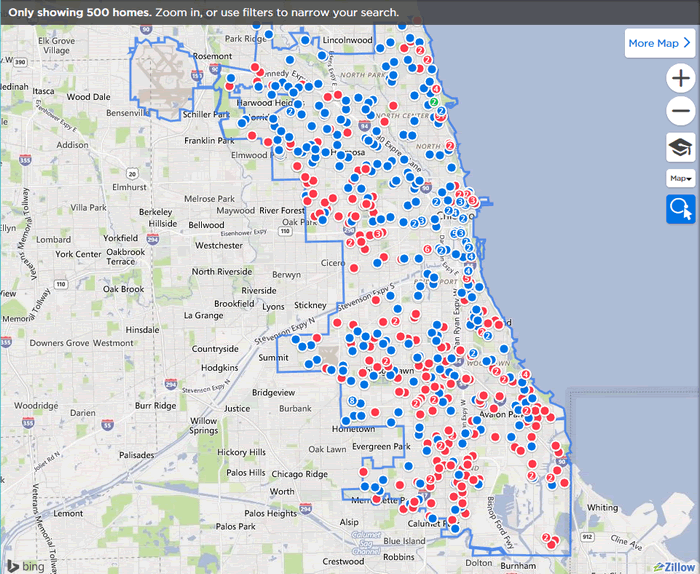Screen dimensions: 700x574
Task: Click the Whiting city label
Action: pos(602,508)
